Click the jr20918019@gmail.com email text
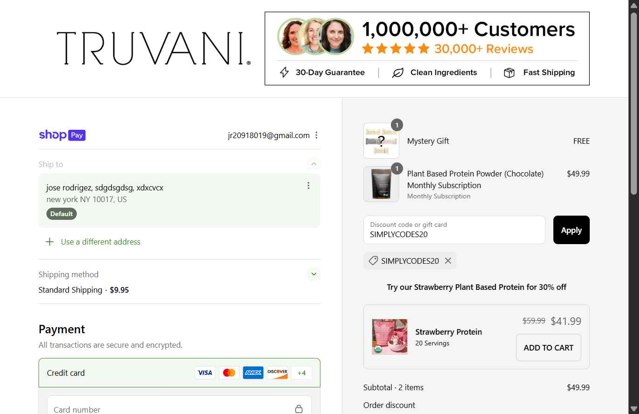This screenshot has width=639, height=414. pos(269,135)
